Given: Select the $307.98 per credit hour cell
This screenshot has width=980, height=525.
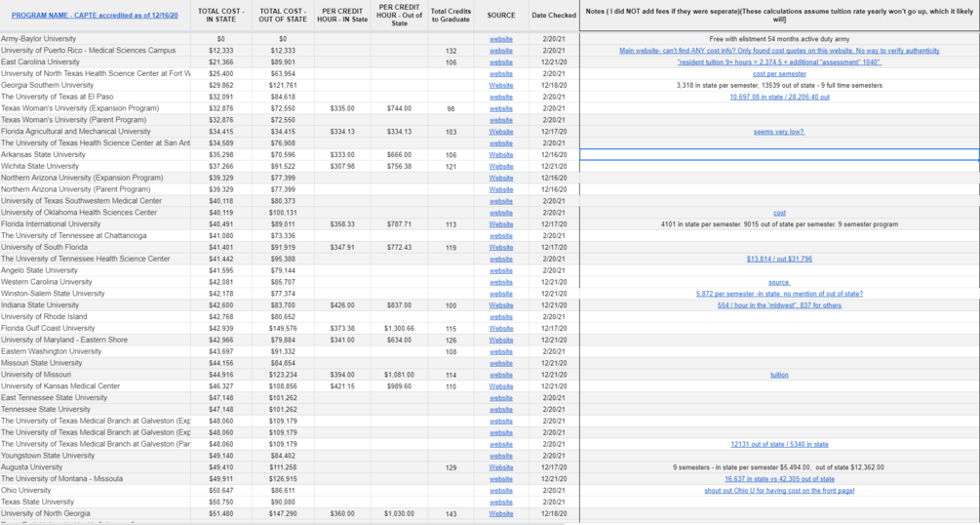Looking at the screenshot, I should pyautogui.click(x=342, y=167).
